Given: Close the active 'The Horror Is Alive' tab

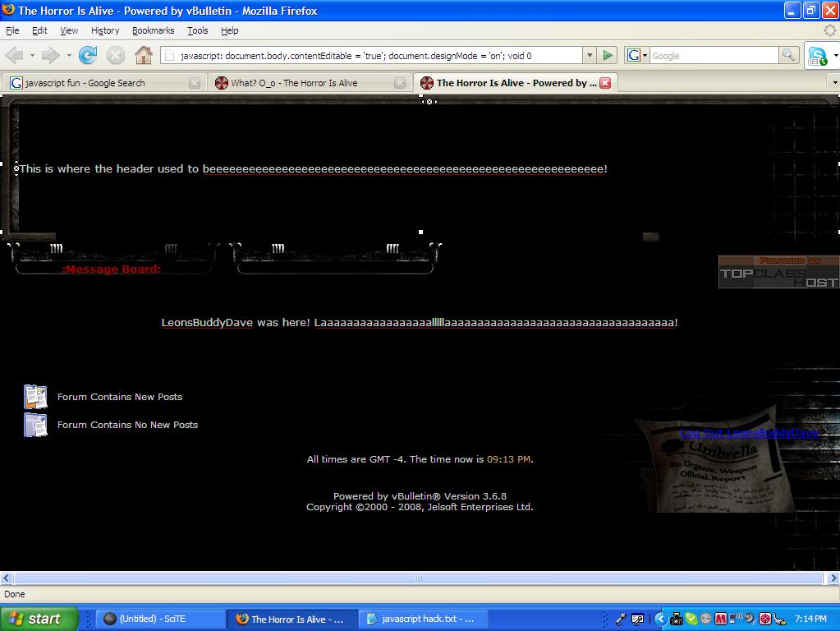Looking at the screenshot, I should click(x=605, y=83).
